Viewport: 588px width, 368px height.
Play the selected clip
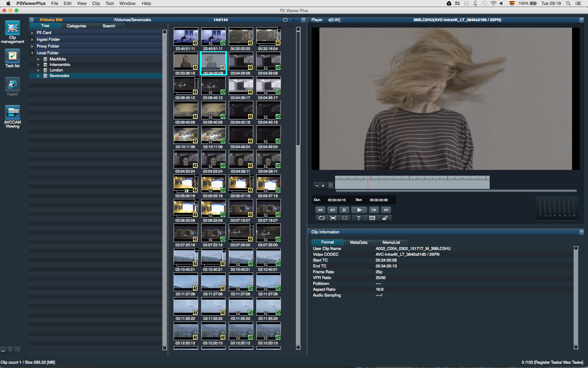[x=359, y=210]
